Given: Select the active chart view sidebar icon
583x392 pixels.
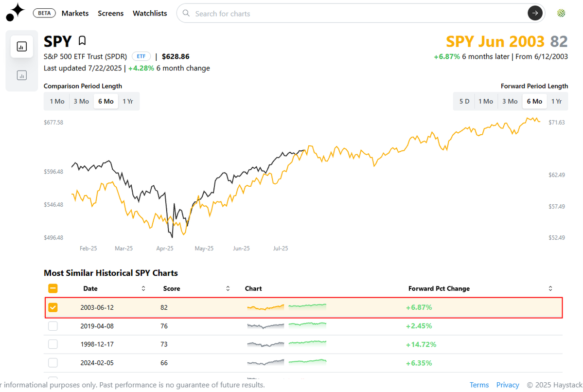Looking at the screenshot, I should point(21,47).
